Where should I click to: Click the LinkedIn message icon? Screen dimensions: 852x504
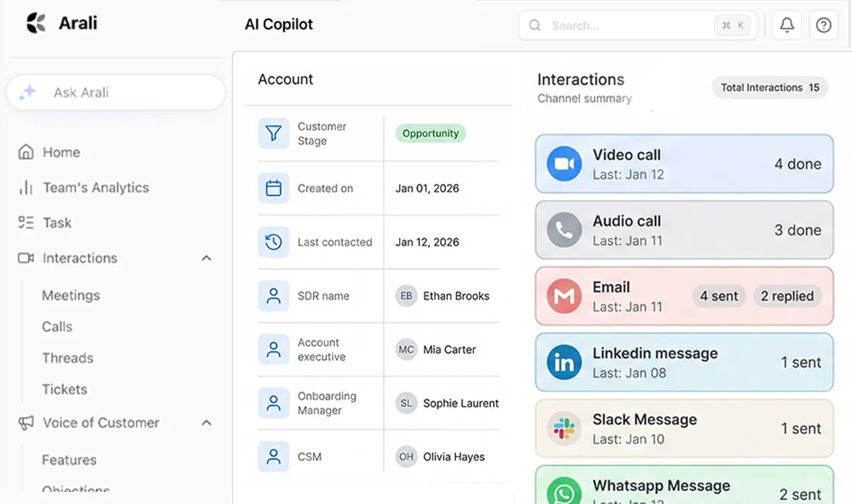(564, 363)
